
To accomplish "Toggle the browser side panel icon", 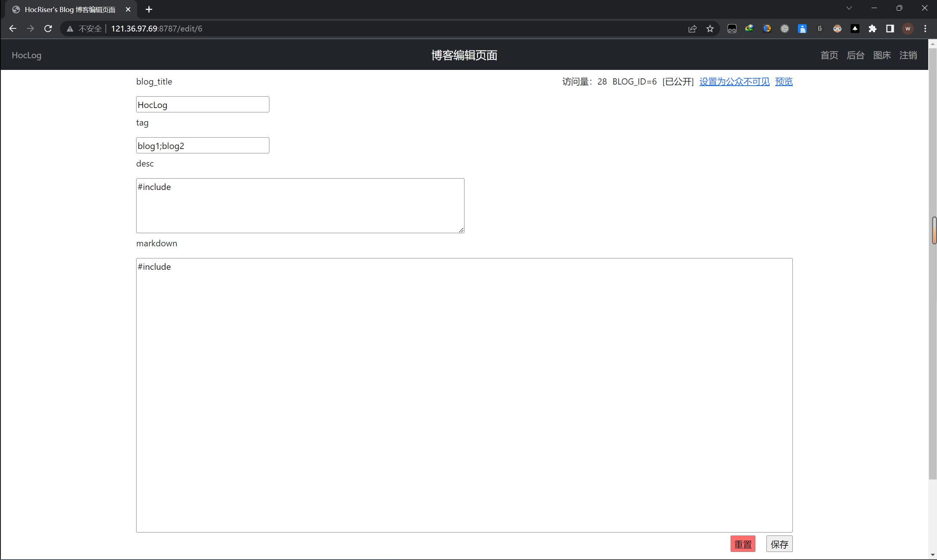I will click(890, 29).
